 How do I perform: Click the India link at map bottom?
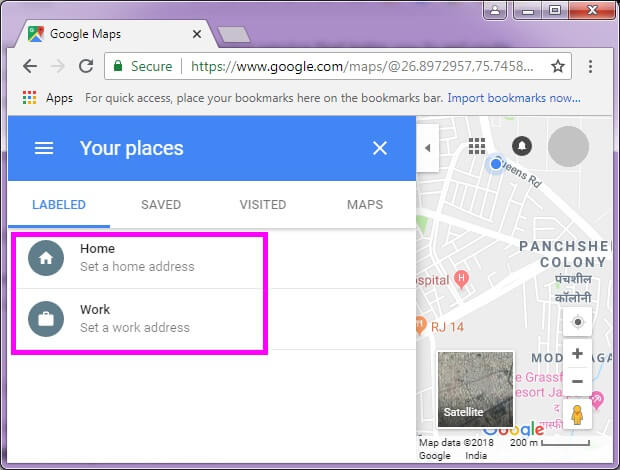click(x=476, y=455)
